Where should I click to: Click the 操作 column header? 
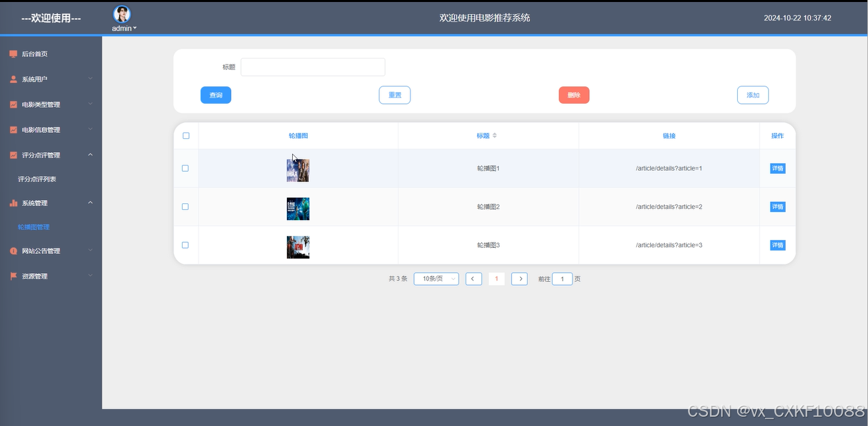tap(777, 136)
